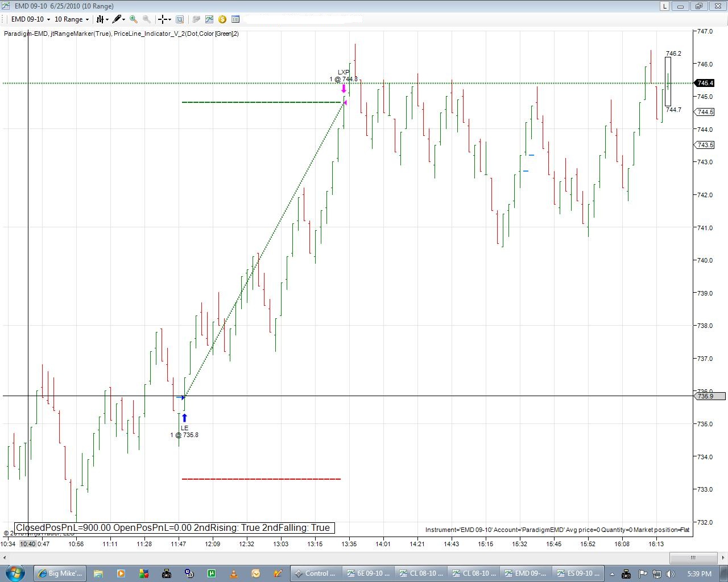The width and height of the screenshot is (728, 582).
Task: Expand the drawing tools dropdown arrow
Action: point(124,19)
